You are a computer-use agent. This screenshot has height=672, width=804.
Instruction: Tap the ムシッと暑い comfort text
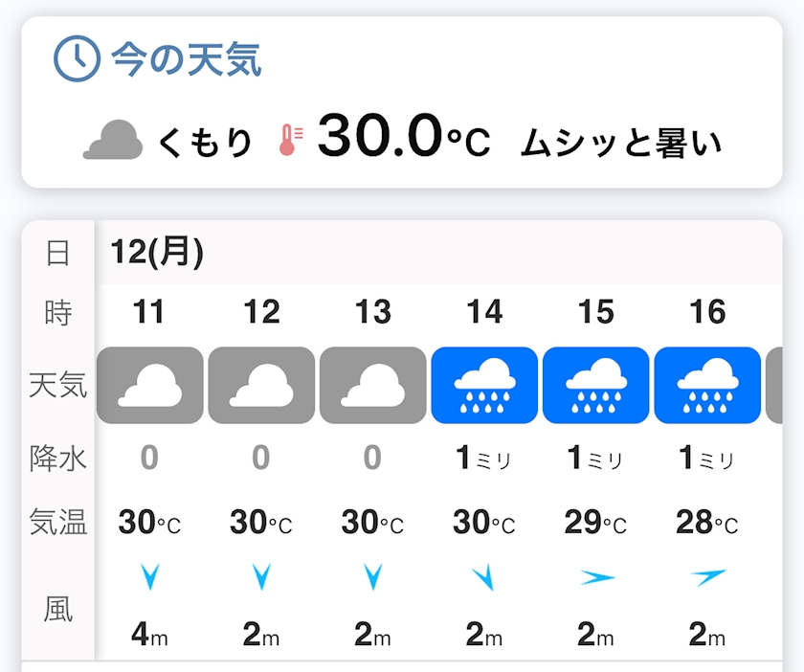[x=621, y=142]
